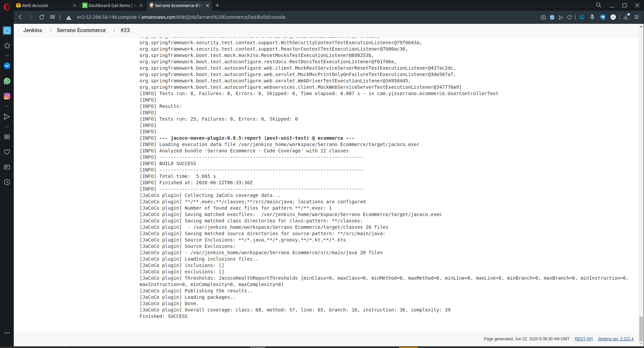Viewport: 644px width, 348px height.
Task: Switch to the Dashboard Get Items tab
Action: 113,5
